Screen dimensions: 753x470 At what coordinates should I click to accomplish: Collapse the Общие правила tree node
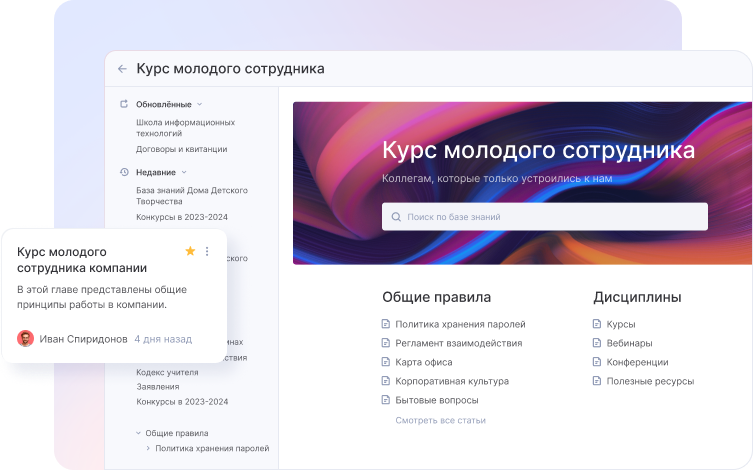(138, 433)
